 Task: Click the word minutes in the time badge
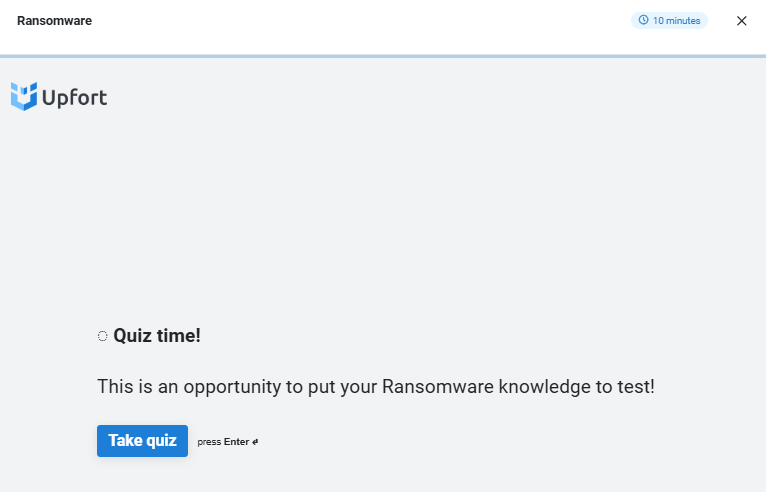point(683,21)
